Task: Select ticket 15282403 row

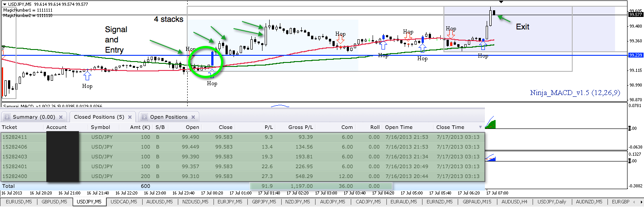Action: (x=243, y=157)
